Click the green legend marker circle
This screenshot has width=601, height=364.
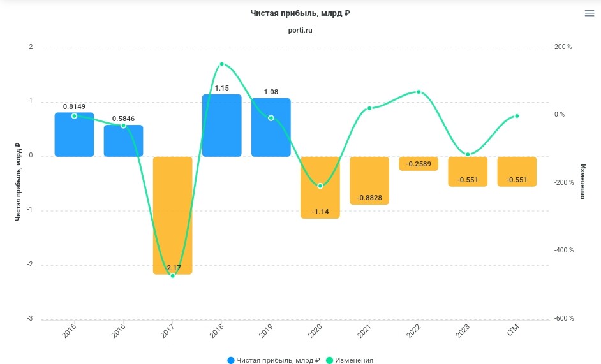[x=329, y=360]
